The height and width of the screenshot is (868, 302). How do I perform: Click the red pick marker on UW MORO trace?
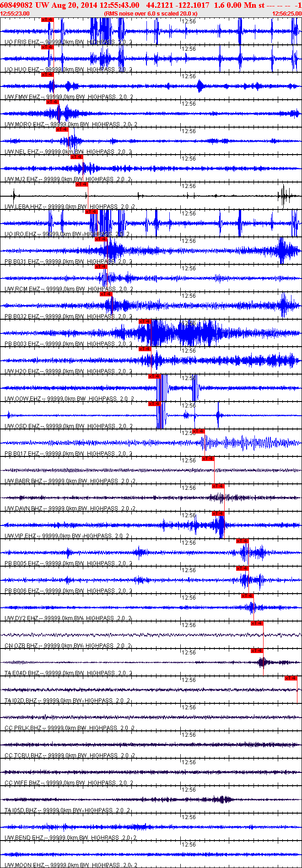[53, 102]
